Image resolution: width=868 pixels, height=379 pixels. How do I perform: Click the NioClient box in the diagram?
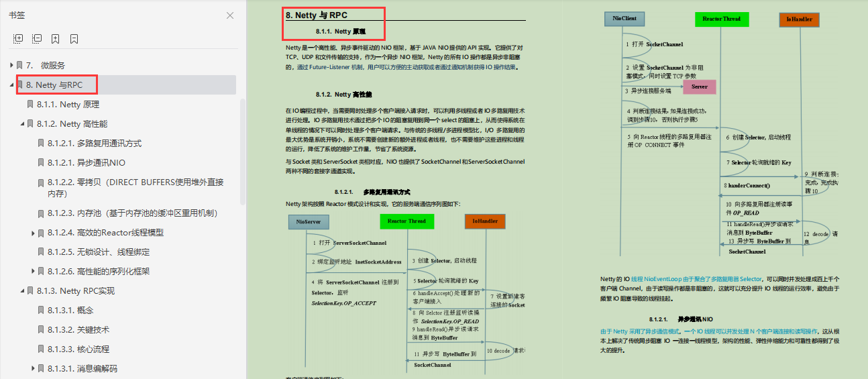tap(625, 19)
